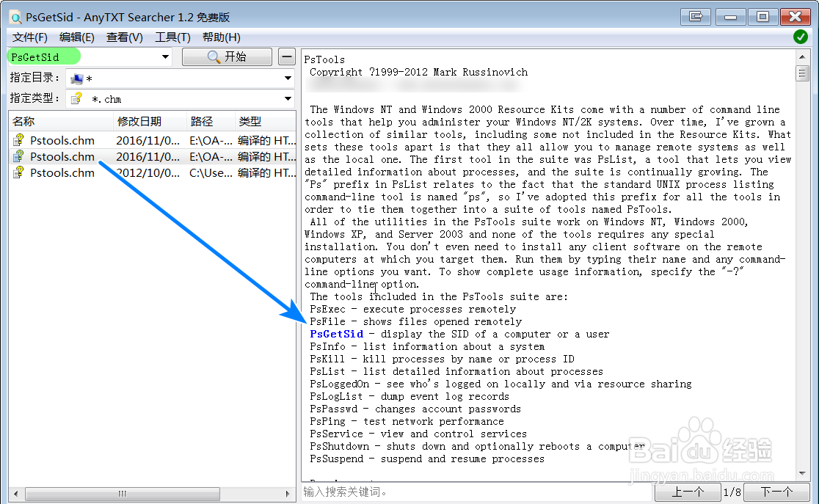The width and height of the screenshot is (819, 504).
Task: Sort results by 类型 column header
Action: 265,122
